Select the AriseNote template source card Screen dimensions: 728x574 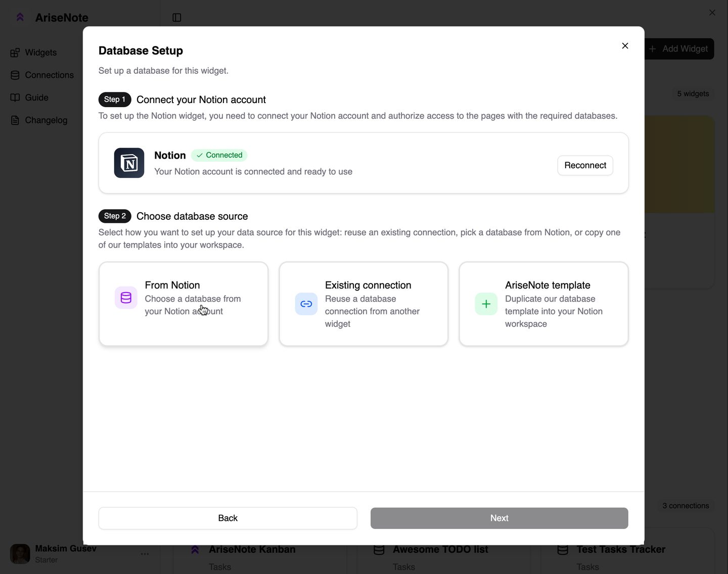pos(544,304)
